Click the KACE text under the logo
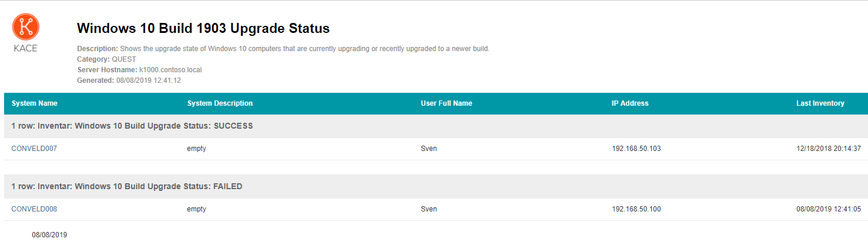Image resolution: width=868 pixels, height=242 pixels. pyautogui.click(x=26, y=48)
